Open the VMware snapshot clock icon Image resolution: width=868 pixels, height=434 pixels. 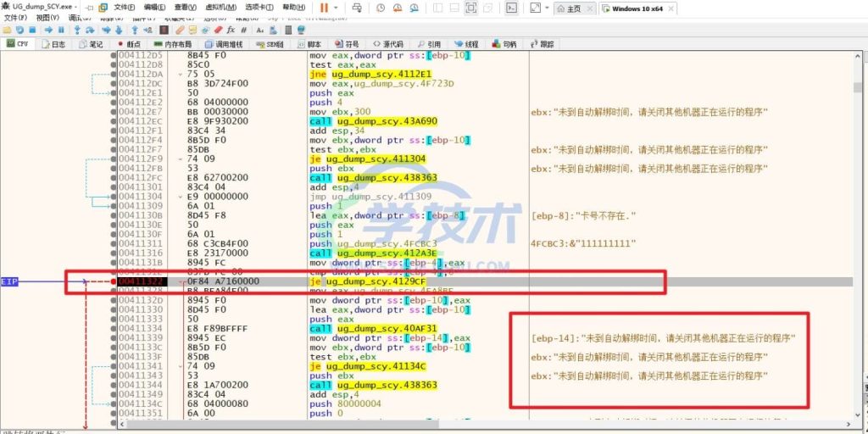[379, 8]
